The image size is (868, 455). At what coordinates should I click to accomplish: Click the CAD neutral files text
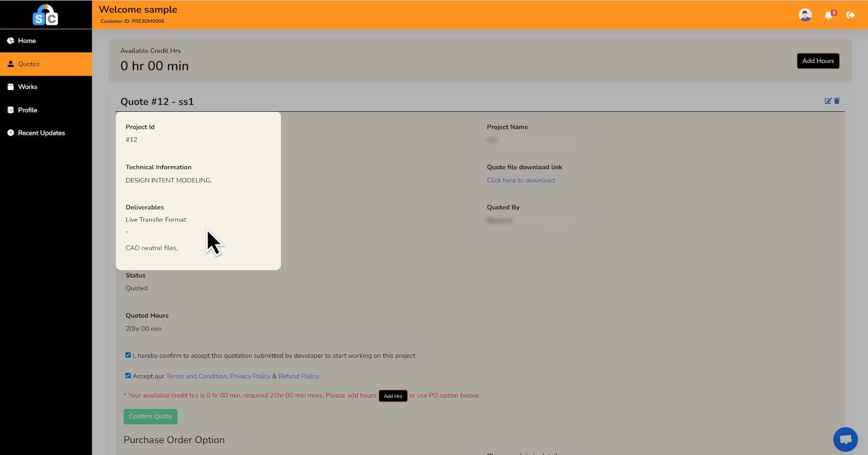tap(152, 248)
